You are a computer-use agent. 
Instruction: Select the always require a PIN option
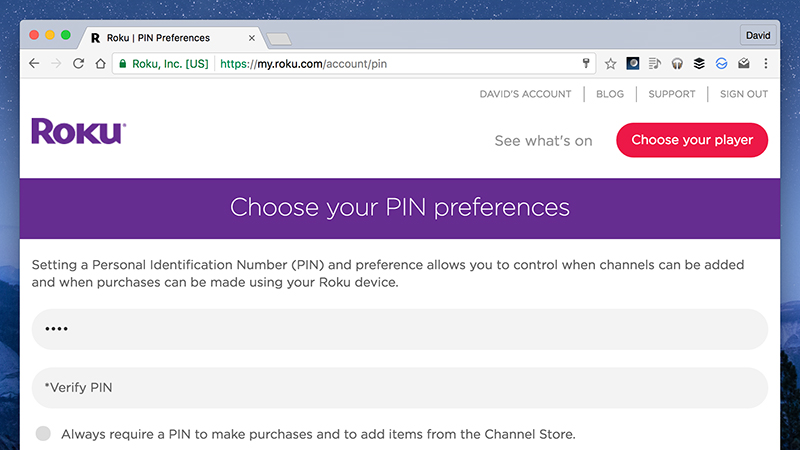pos(43,434)
